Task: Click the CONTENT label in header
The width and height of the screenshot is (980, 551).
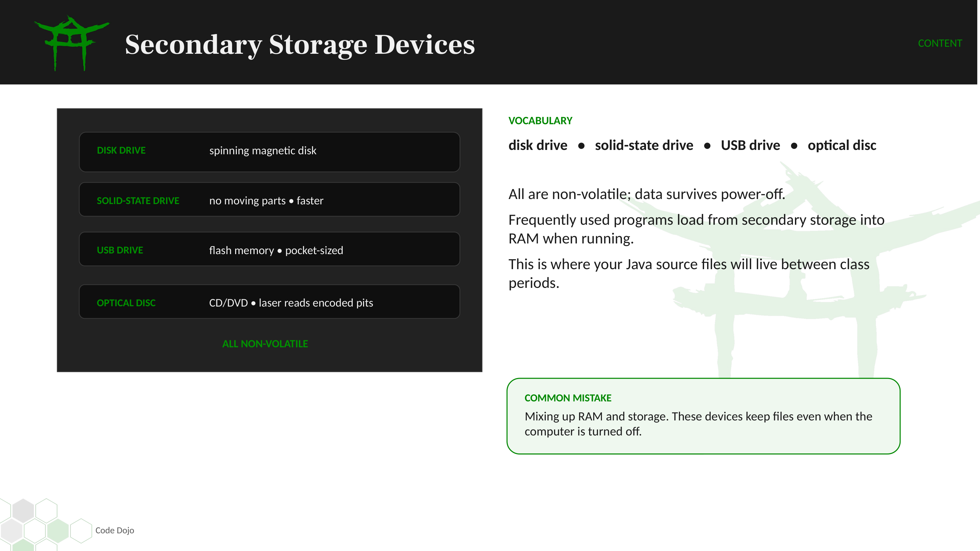Action: (940, 43)
